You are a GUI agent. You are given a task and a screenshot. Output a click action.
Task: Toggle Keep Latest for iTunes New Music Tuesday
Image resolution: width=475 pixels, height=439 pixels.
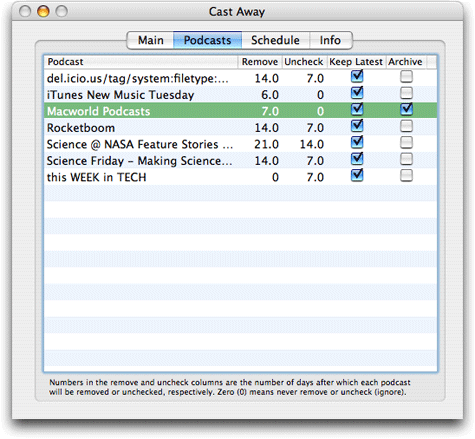click(357, 93)
